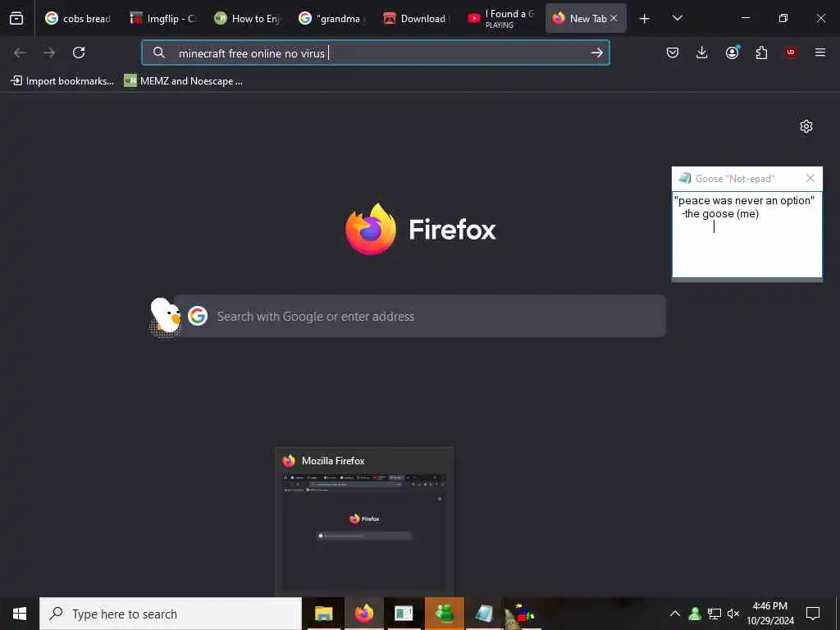Open the uBlock Origin extension icon

tap(791, 52)
